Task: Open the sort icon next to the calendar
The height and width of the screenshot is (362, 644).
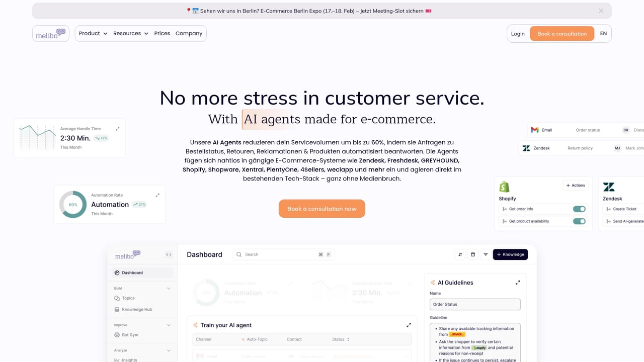Action: [x=460, y=254]
